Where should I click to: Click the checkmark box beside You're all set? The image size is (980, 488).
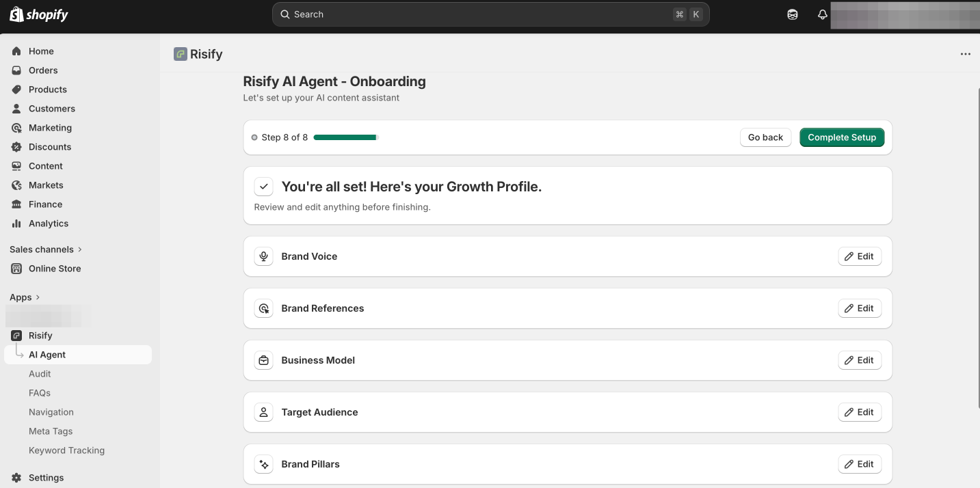[x=263, y=187]
